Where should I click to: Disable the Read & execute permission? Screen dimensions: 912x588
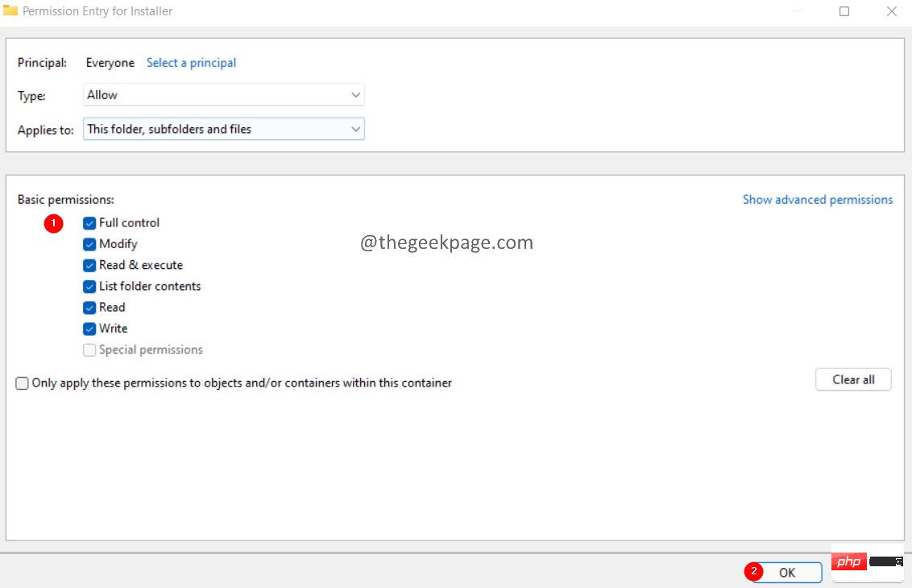click(x=89, y=265)
